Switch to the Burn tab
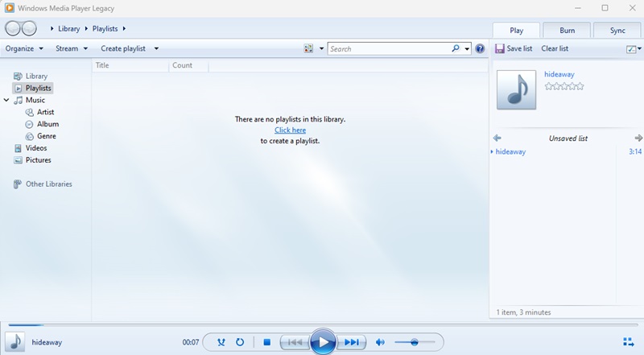The image size is (644, 355). (567, 31)
